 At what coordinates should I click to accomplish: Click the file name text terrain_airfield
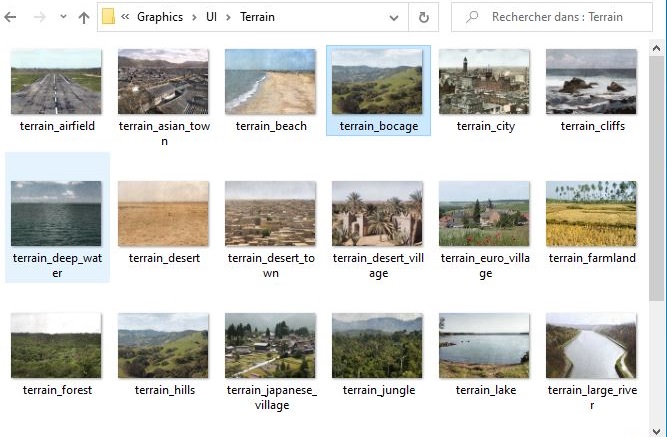[57, 126]
